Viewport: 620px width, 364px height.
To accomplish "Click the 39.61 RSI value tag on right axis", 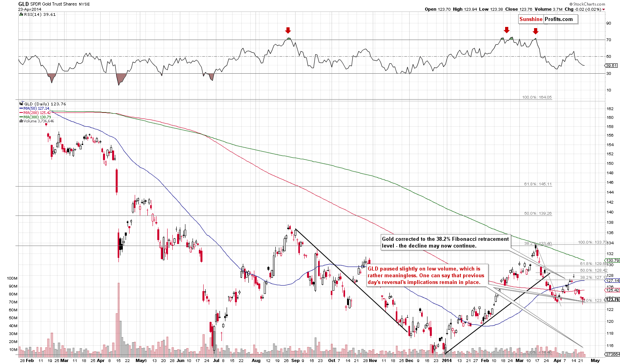I will 612,65.
